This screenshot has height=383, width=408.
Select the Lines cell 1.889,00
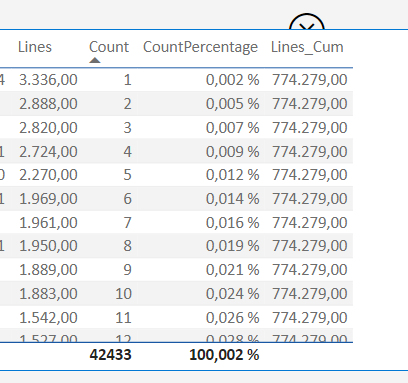coord(48,270)
